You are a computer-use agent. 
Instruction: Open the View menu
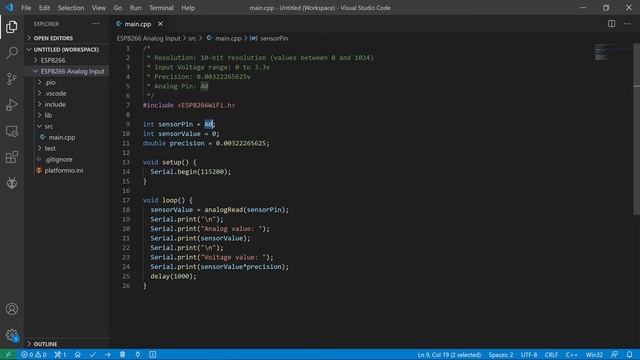click(98, 8)
